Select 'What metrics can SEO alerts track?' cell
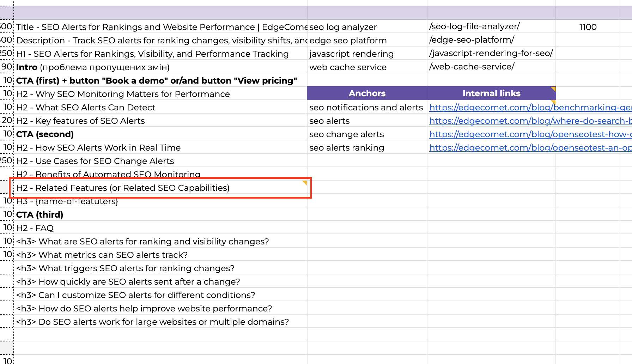This screenshot has width=632, height=364. click(160, 255)
